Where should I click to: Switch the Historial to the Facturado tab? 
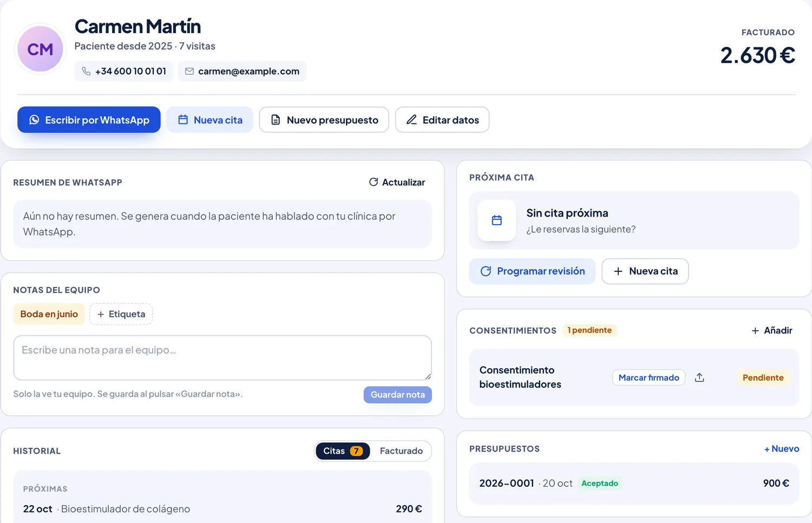coord(401,451)
